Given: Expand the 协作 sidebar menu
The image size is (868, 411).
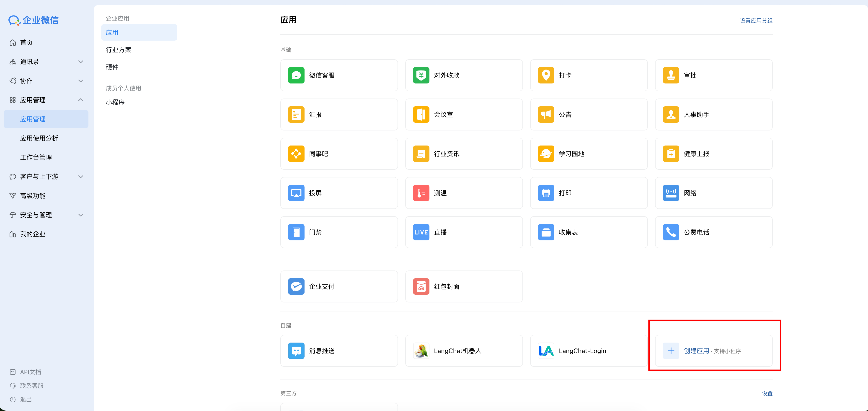Looking at the screenshot, I should point(80,81).
